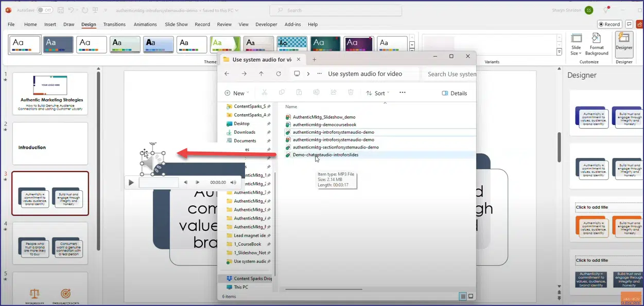
Task: Click the Undo arrow in title bar
Action: pyautogui.click(x=72, y=10)
